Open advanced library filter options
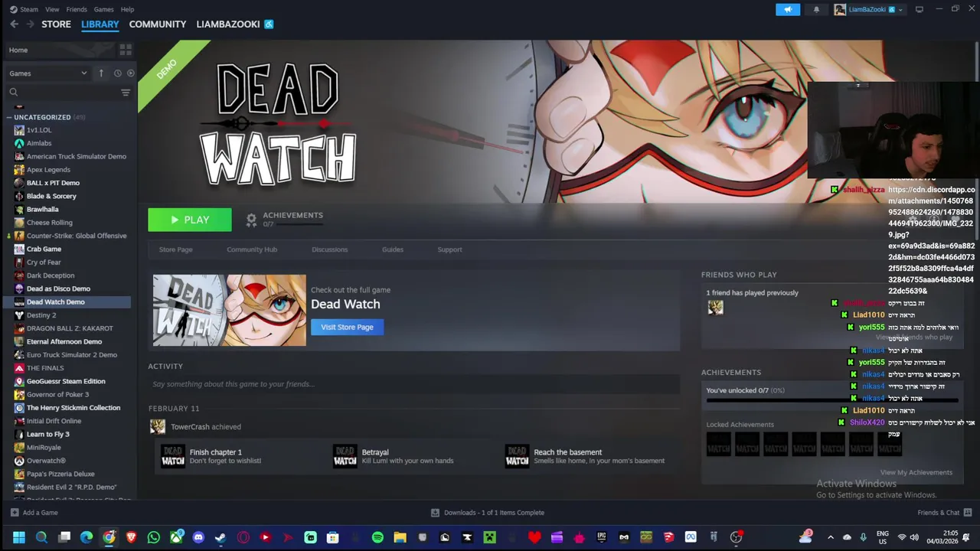980x551 pixels. pyautogui.click(x=126, y=93)
